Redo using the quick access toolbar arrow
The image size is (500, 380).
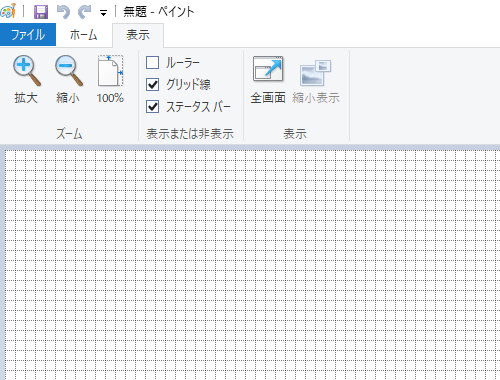coord(85,12)
